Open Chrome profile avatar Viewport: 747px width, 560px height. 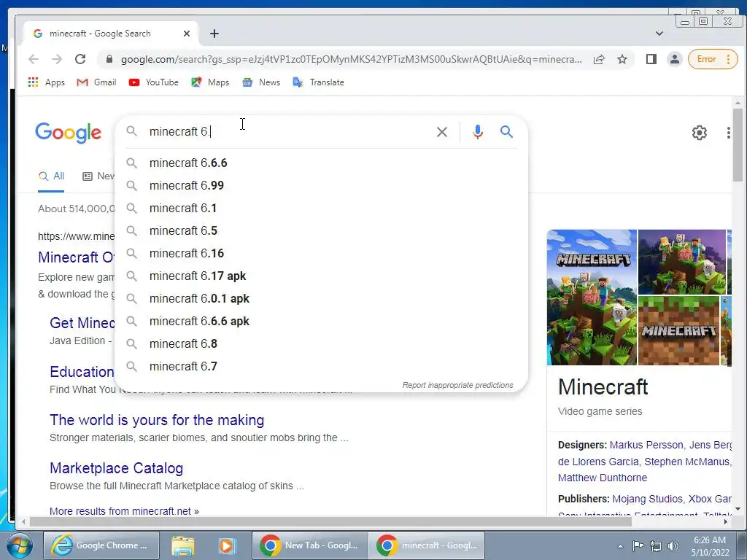coord(675,59)
